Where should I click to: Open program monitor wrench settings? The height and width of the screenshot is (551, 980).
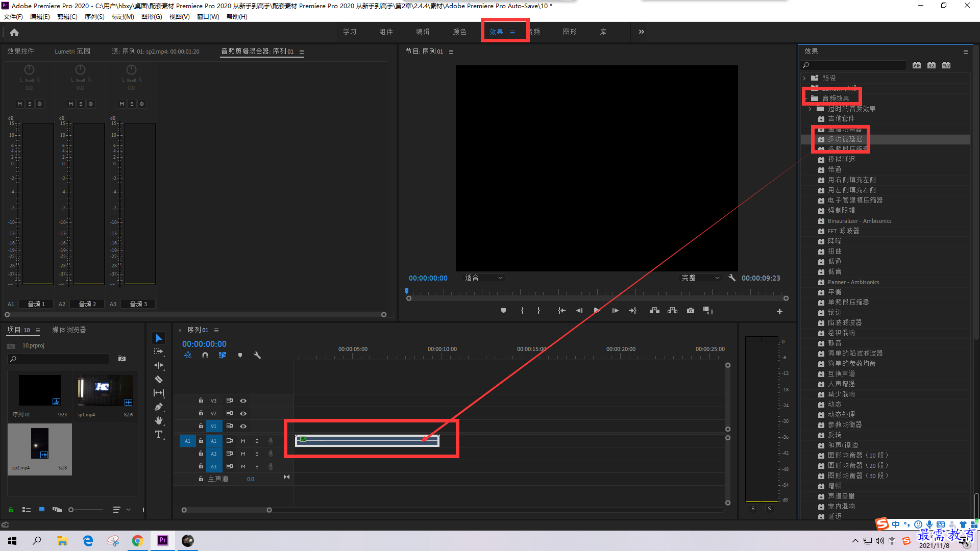point(732,278)
